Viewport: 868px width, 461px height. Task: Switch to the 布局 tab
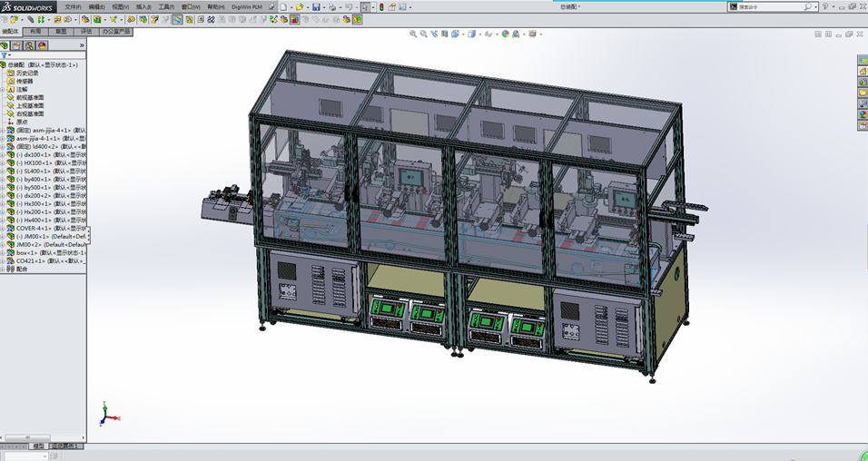tap(36, 32)
